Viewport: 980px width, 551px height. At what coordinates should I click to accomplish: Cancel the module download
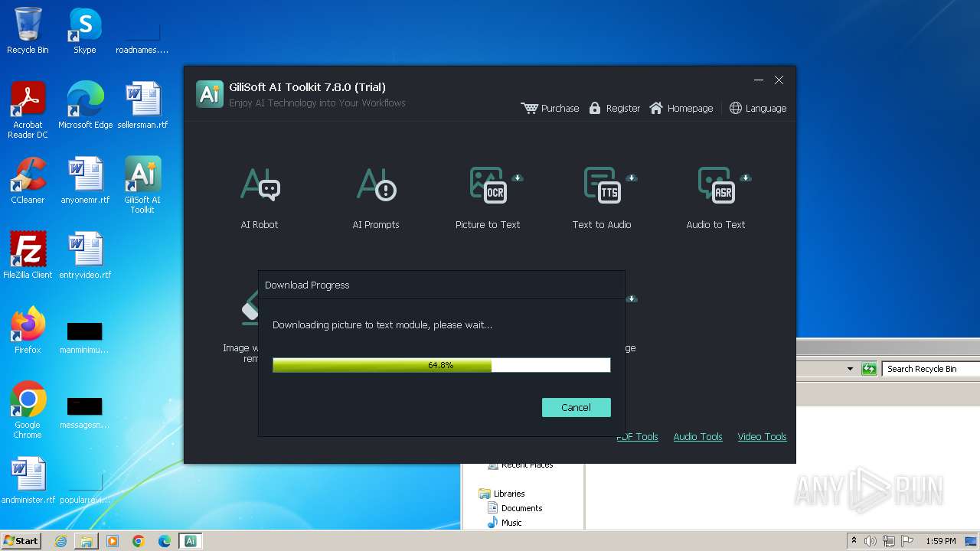click(x=576, y=407)
